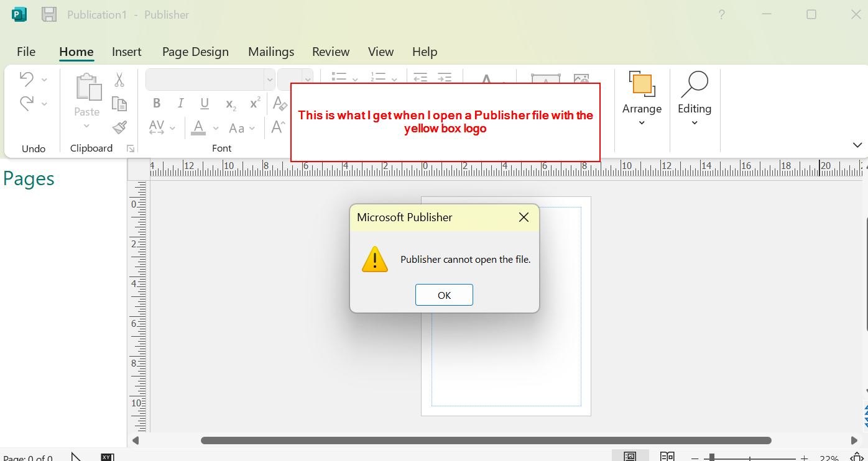This screenshot has height=461, width=868.
Task: Click the blank publication page
Action: 506,306
